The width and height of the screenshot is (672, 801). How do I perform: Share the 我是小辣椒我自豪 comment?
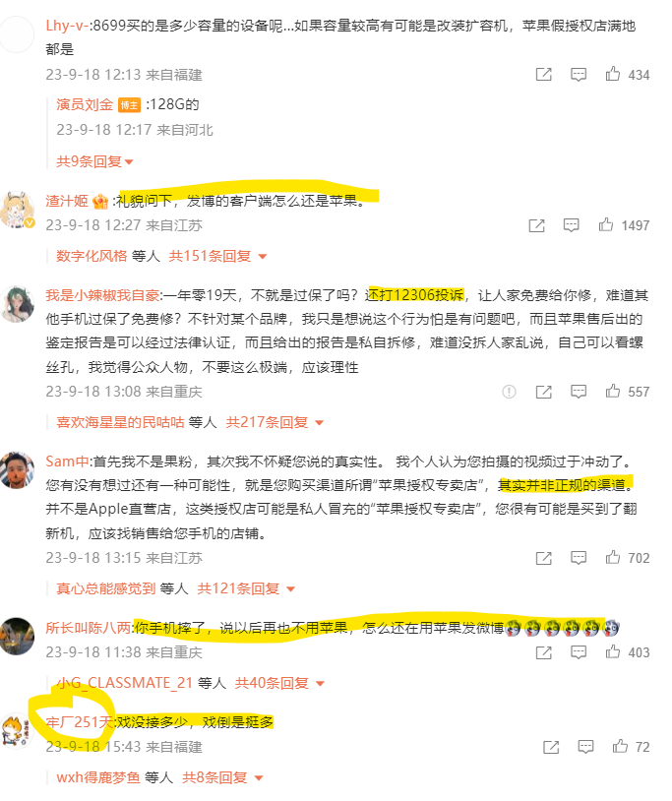point(543,392)
